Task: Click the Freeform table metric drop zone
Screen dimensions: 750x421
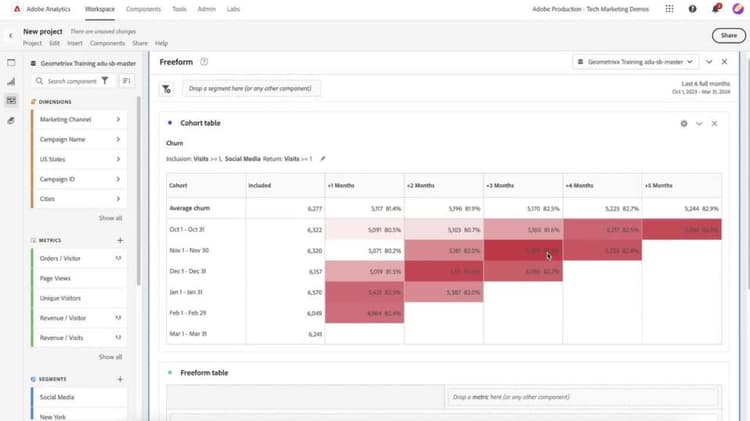Action: click(583, 397)
